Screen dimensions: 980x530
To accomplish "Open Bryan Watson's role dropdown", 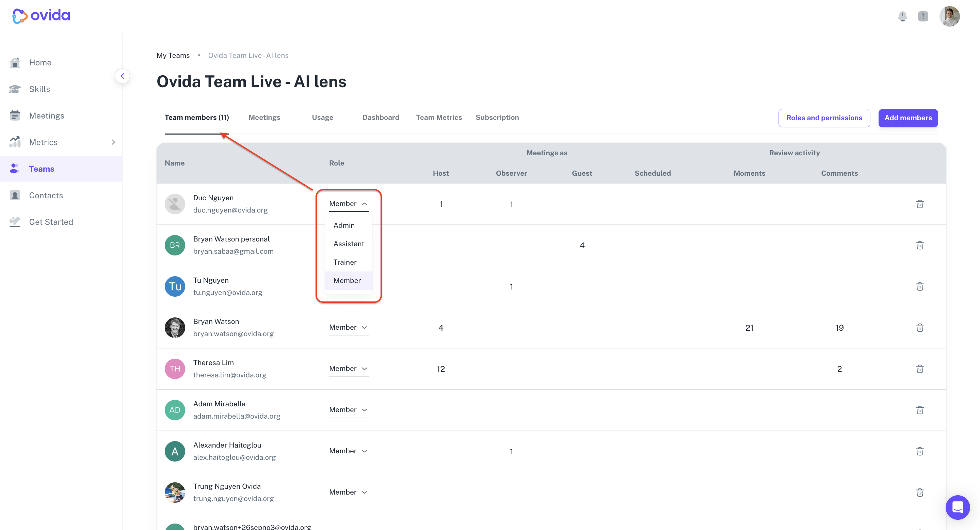I will coord(349,328).
